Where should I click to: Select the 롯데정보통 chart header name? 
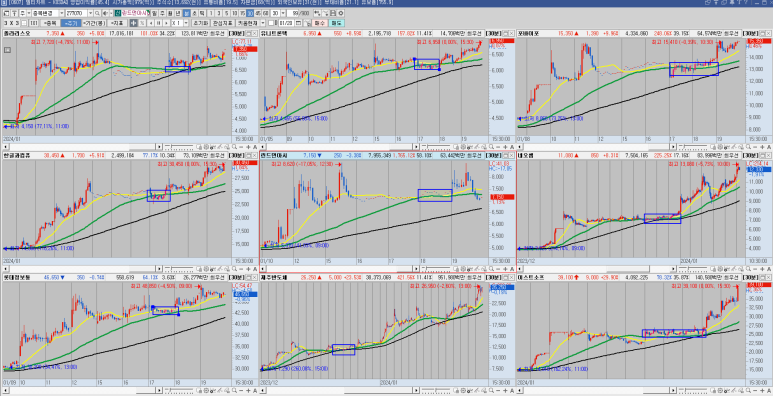tap(17, 278)
